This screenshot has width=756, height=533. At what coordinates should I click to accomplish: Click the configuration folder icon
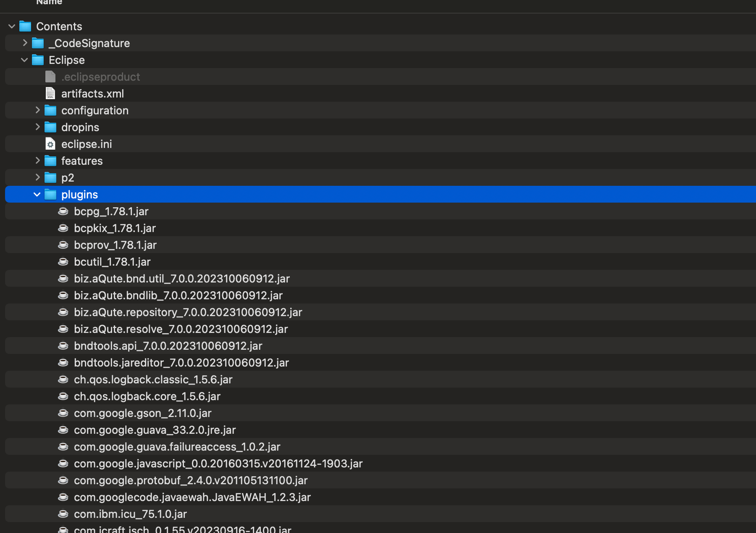(x=50, y=111)
